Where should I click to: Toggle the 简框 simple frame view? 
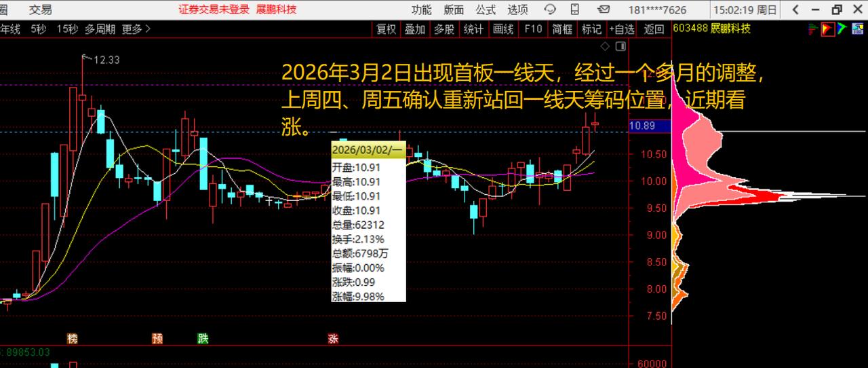coord(562,29)
